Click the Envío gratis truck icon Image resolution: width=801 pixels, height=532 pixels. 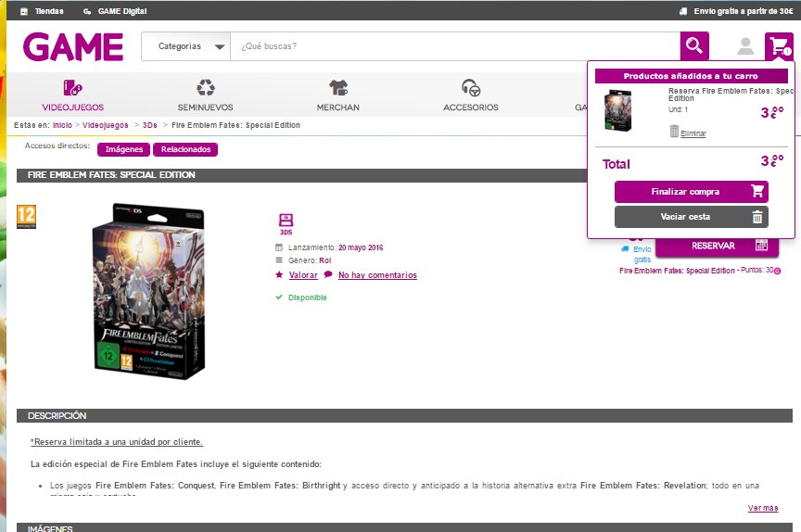625,249
